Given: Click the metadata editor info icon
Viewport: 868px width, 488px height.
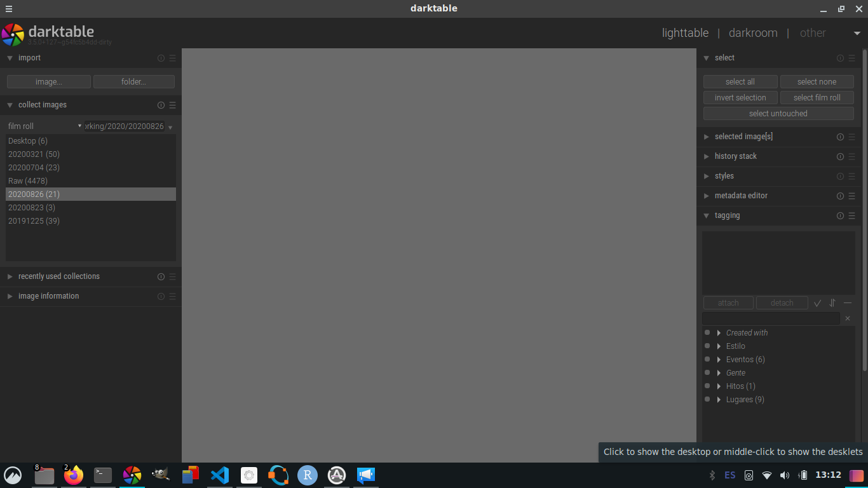Looking at the screenshot, I should [x=840, y=196].
